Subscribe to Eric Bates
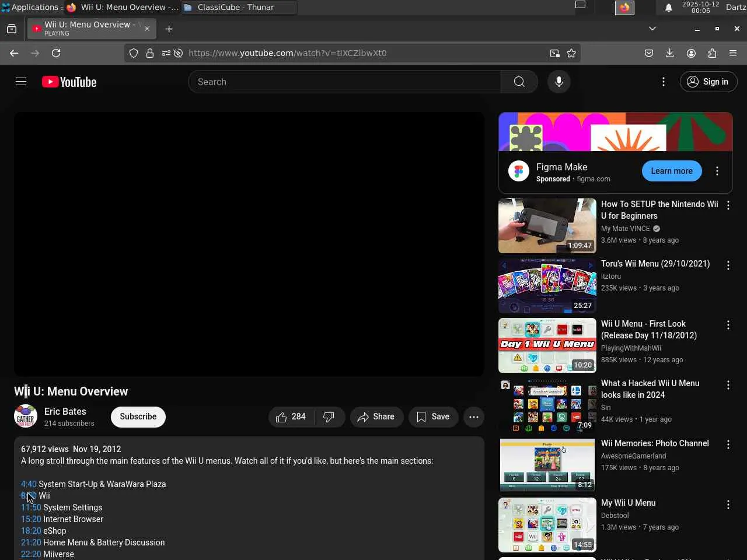The height and width of the screenshot is (560, 747). click(138, 416)
